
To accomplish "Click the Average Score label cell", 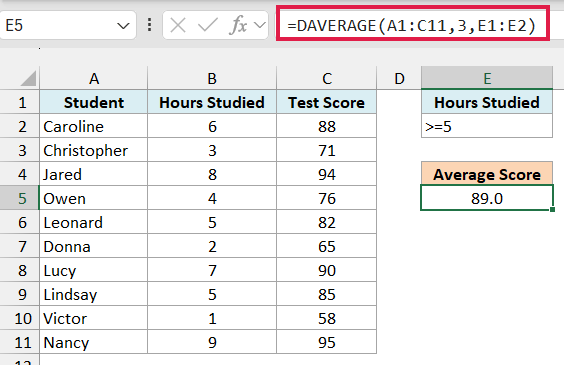I will pyautogui.click(x=487, y=174).
